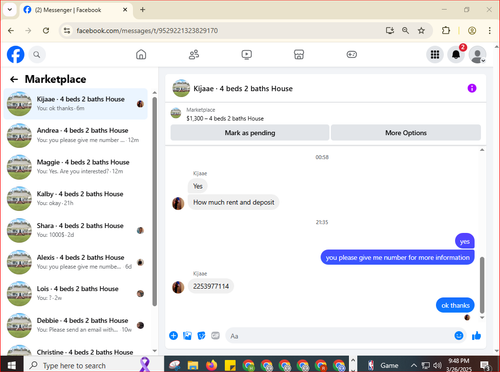Image resolution: width=500 pixels, height=372 pixels.
Task: Click the 'How much rent and deposit' message
Action: click(x=234, y=202)
